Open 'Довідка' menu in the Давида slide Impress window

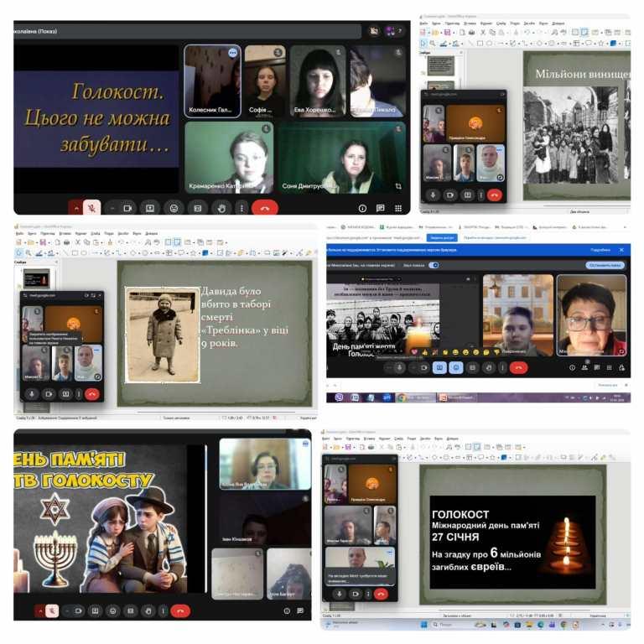[151, 233]
